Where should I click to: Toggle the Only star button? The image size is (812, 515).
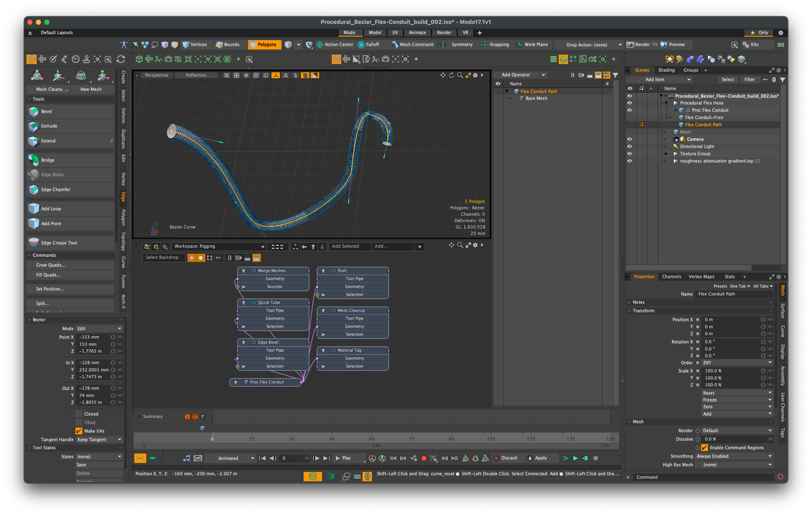pos(759,33)
